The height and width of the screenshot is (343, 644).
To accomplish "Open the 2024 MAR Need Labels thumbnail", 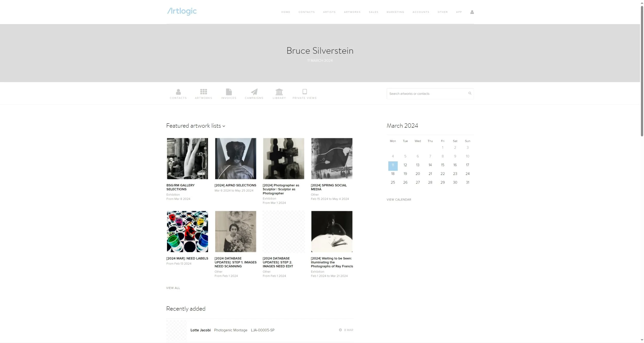I will point(187,232).
